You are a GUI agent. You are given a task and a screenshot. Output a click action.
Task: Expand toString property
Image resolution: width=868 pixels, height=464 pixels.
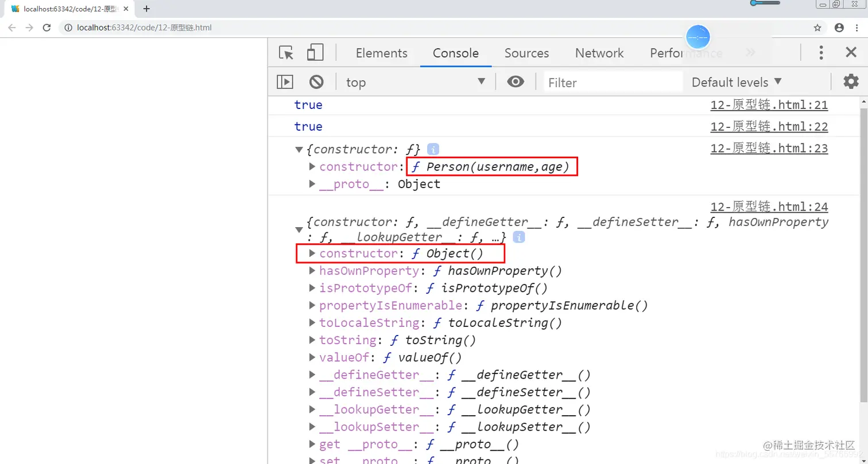coord(312,340)
